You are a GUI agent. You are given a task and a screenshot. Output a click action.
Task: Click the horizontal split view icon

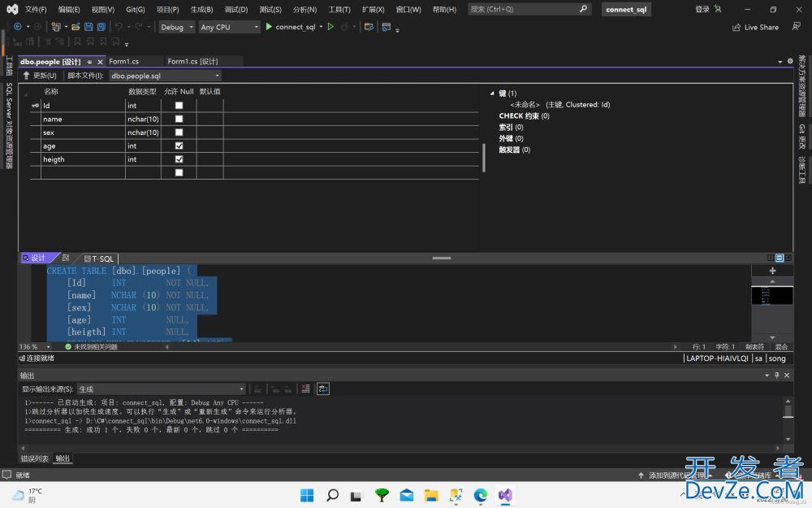(x=780, y=258)
